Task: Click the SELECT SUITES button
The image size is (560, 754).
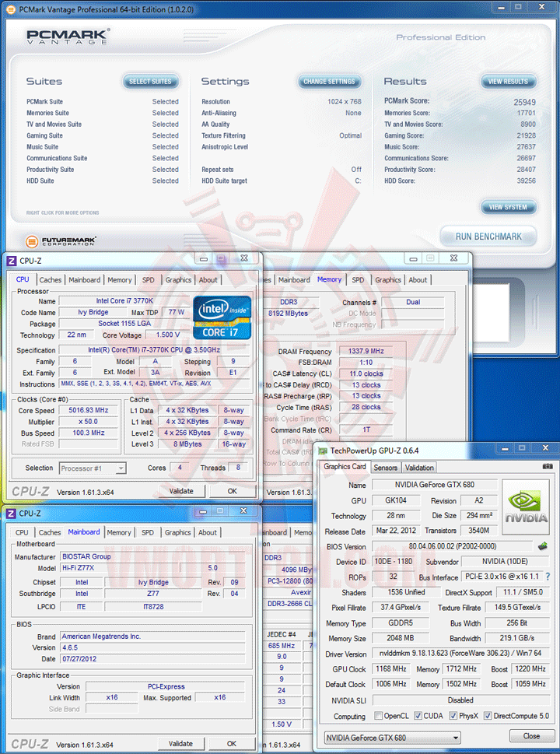Action: (150, 81)
